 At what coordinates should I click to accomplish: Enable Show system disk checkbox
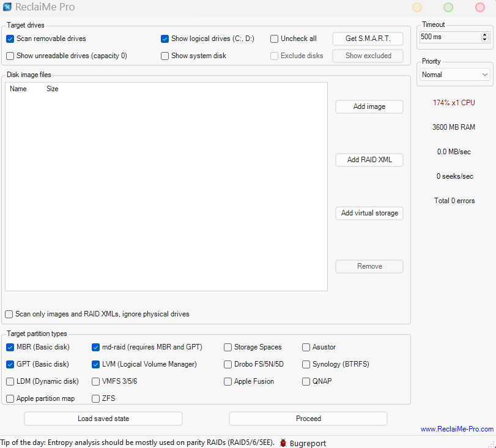coord(165,56)
